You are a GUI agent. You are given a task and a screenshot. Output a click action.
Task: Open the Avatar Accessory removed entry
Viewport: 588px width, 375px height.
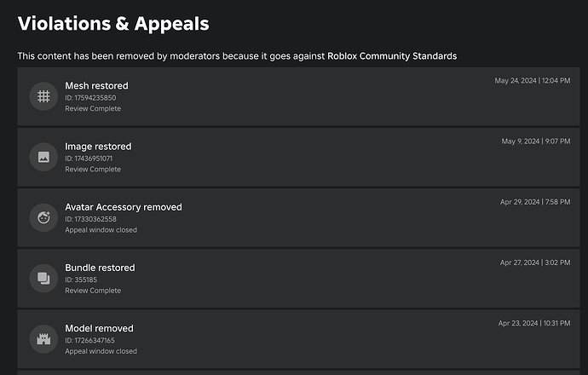click(298, 217)
